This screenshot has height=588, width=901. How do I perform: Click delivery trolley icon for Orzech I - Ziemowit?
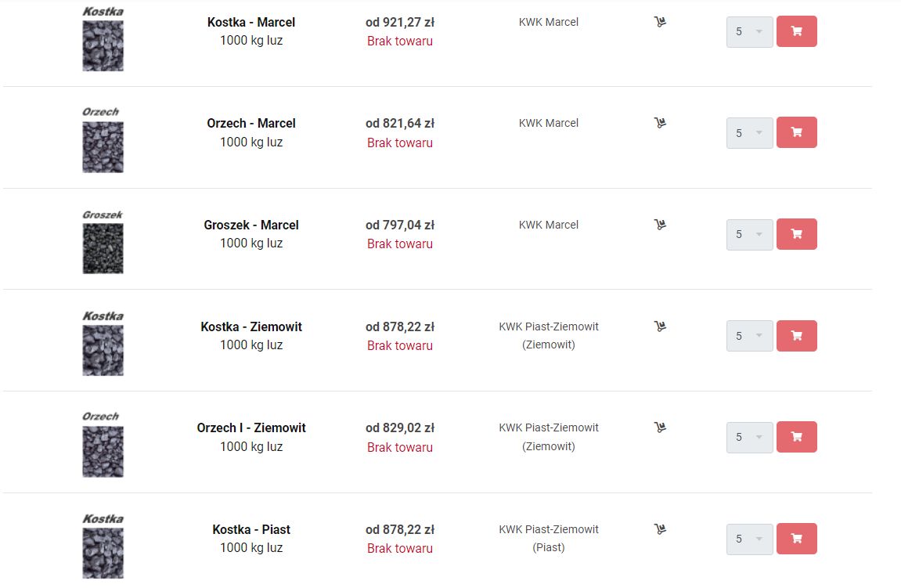click(660, 427)
